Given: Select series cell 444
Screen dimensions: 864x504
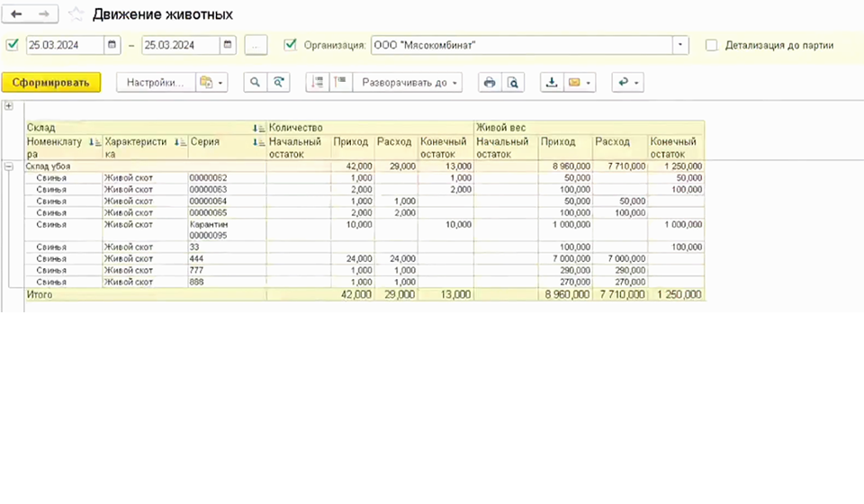Looking at the screenshot, I should pyautogui.click(x=227, y=258).
